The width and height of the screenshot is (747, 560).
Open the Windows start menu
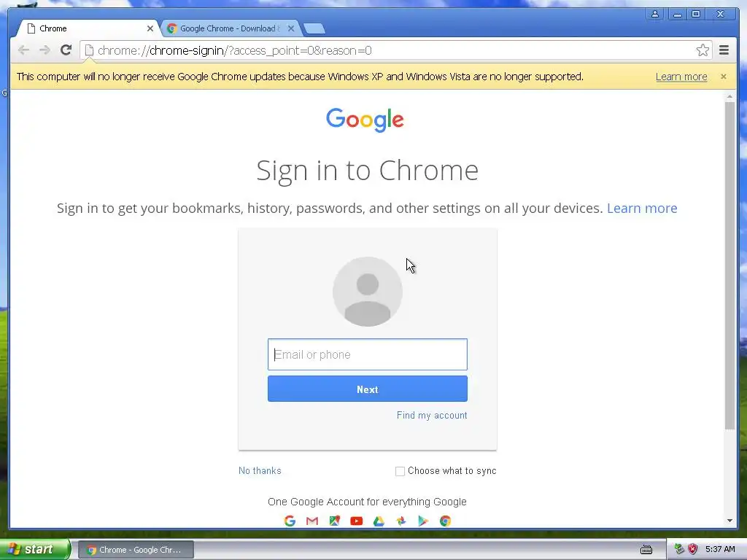tap(35, 550)
